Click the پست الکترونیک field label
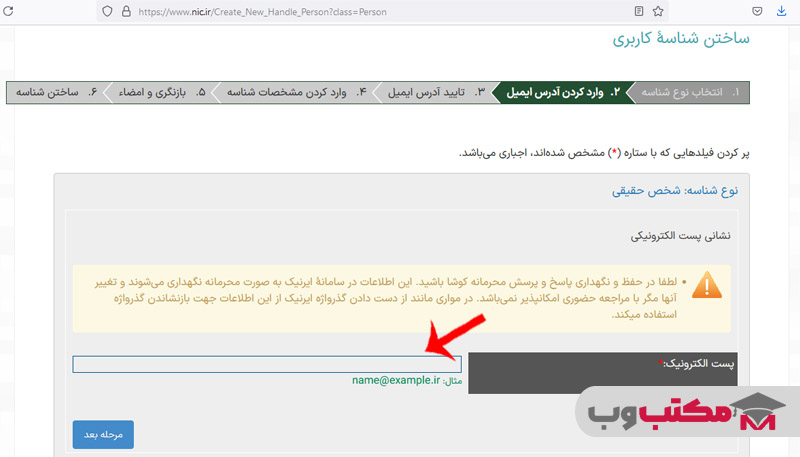 point(696,364)
